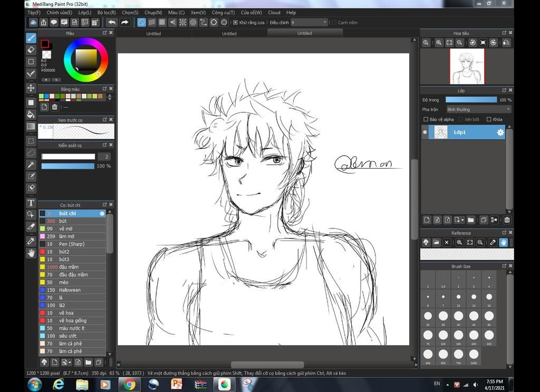540x392 pixels.
Task: Choose the siêu ướt brush
Action: tap(72, 336)
